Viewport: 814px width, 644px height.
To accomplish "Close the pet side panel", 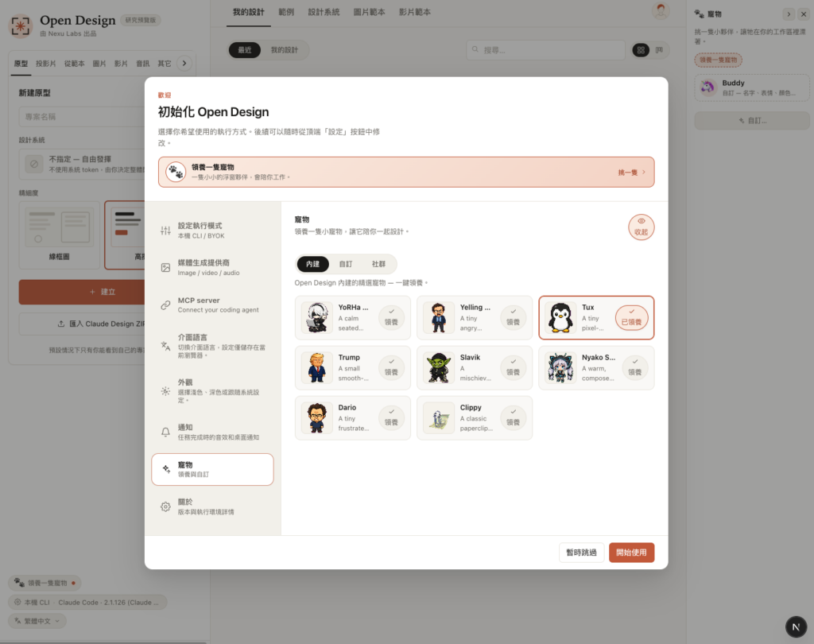I will 804,14.
